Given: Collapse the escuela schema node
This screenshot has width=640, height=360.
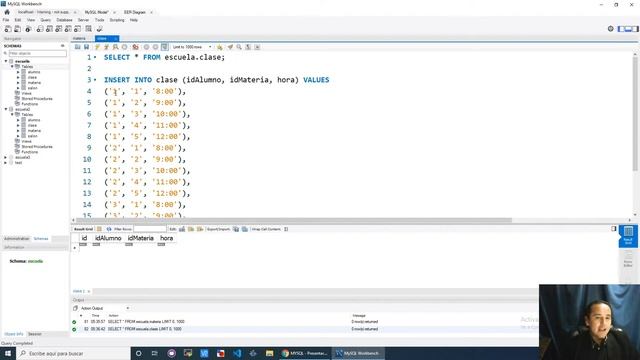Looking at the screenshot, I should pos(6,61).
